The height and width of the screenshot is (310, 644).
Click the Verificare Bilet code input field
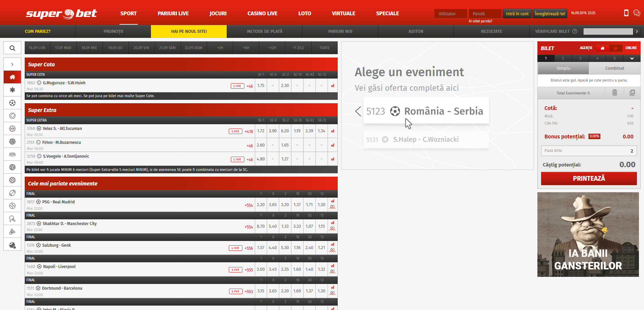[x=608, y=31]
